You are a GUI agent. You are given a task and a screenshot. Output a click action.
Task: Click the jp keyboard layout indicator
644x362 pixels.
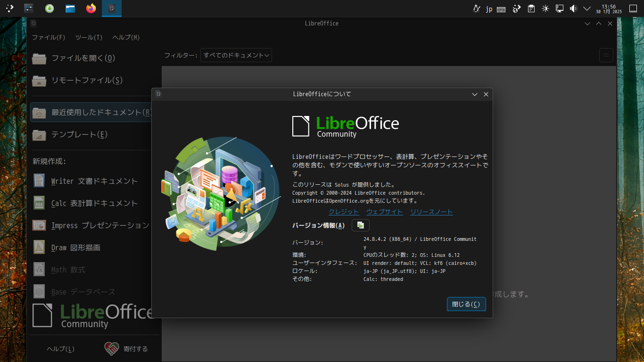[489, 8]
